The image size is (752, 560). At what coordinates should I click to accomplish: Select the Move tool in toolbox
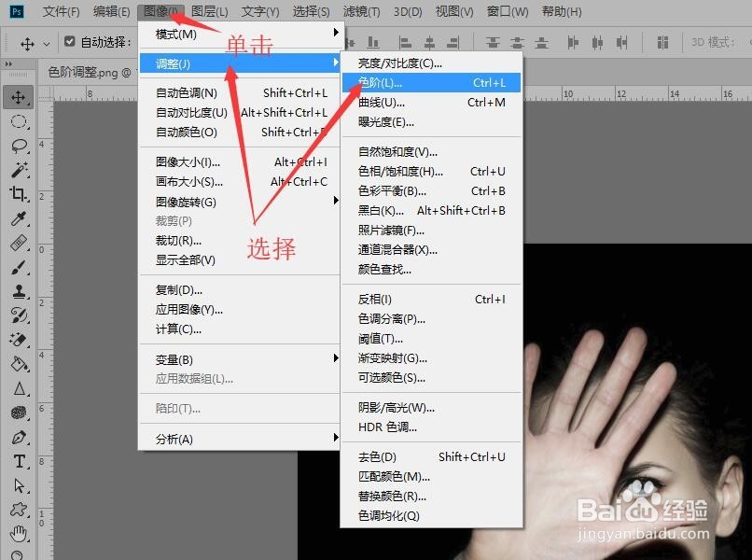pyautogui.click(x=19, y=97)
